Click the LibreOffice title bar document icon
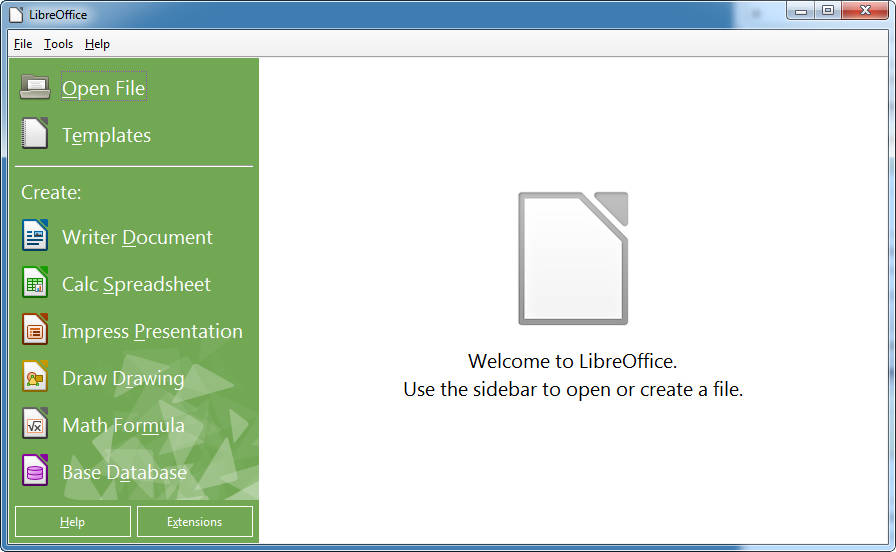 [x=17, y=15]
